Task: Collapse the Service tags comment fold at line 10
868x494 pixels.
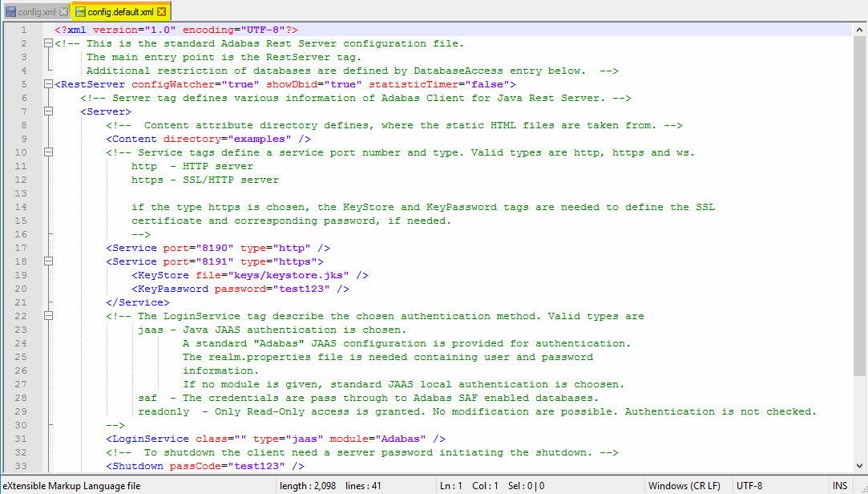Action: 50,152
